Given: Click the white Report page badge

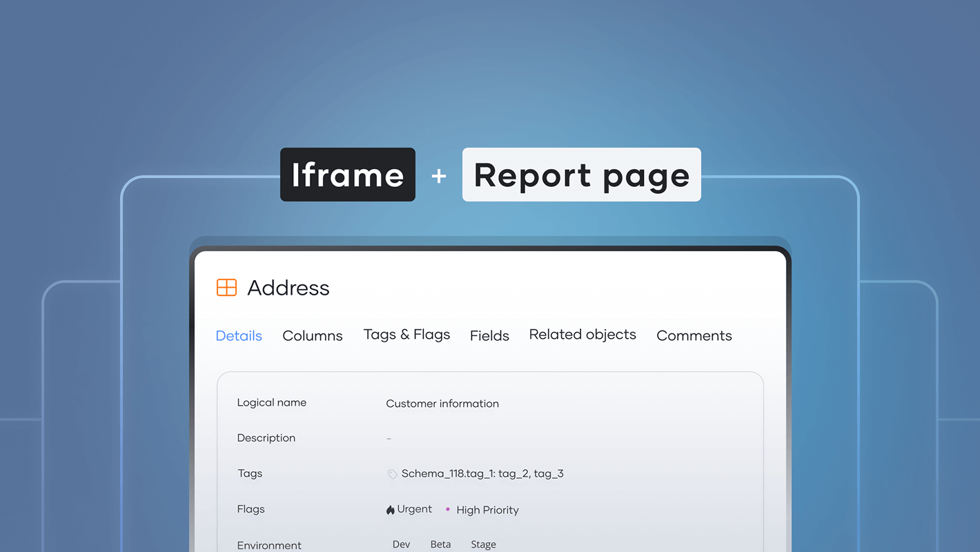Looking at the screenshot, I should click(581, 175).
